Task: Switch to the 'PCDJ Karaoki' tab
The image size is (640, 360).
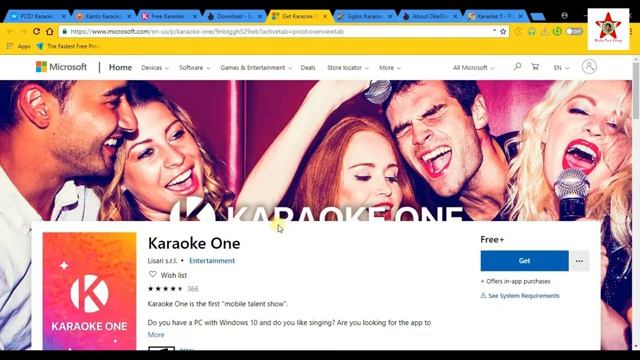Action: 38,16
